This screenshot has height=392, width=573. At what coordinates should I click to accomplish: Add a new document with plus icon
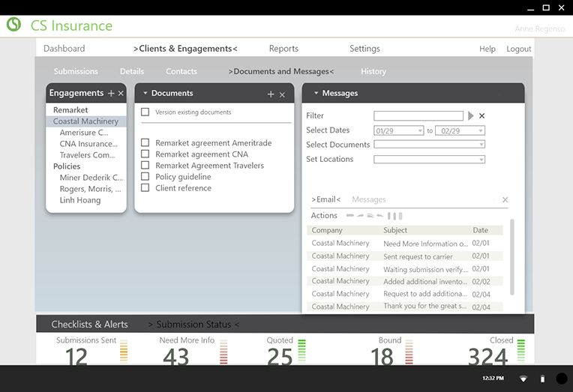(271, 94)
